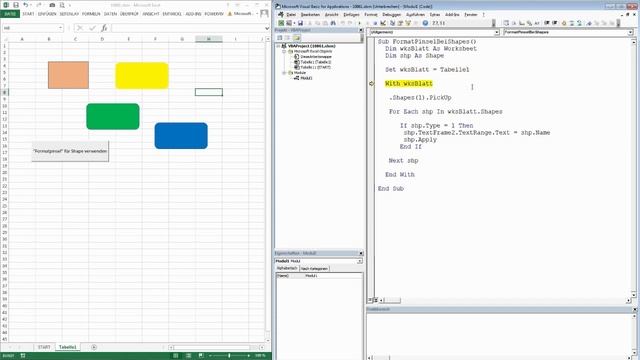The height and width of the screenshot is (360, 640).
Task: Open the Excel Name Box dropdown
Action: [60, 28]
